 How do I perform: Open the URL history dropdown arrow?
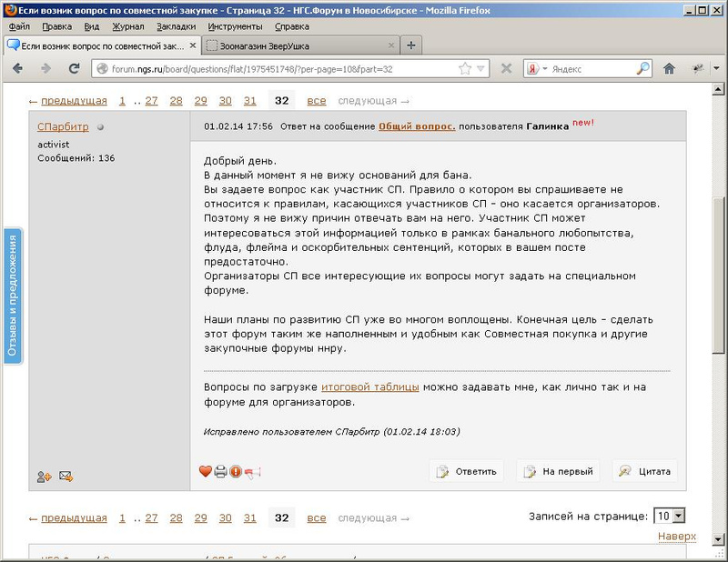[481, 68]
